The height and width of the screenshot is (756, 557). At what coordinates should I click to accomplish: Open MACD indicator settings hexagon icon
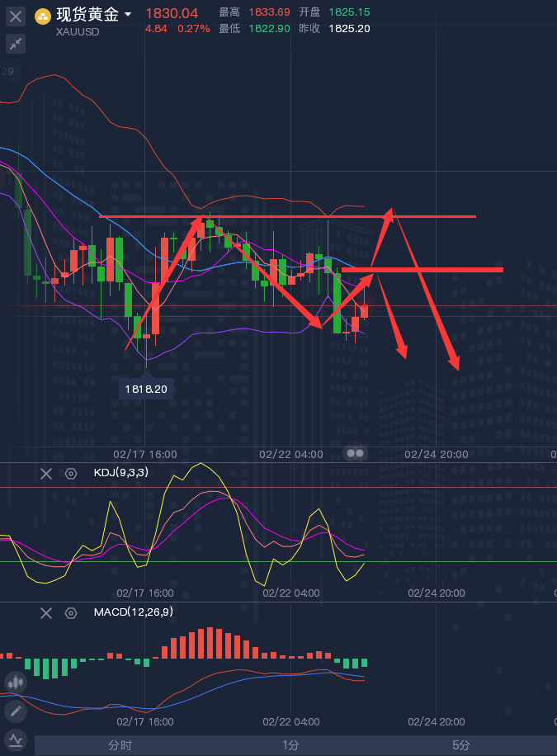(x=71, y=612)
